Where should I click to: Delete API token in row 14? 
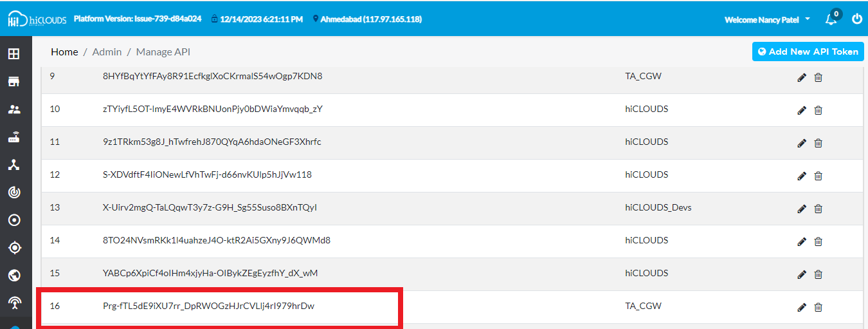point(818,241)
